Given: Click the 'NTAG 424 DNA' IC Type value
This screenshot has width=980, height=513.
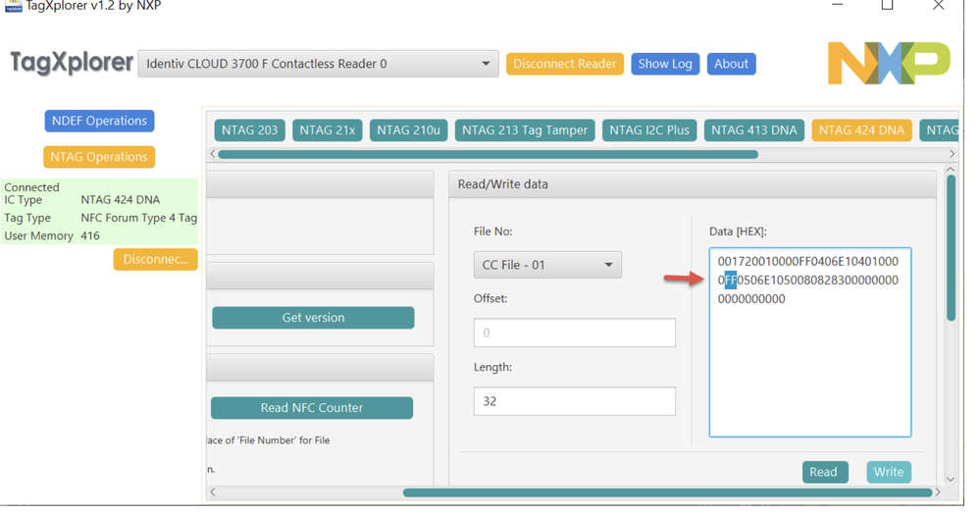Looking at the screenshot, I should (x=120, y=200).
